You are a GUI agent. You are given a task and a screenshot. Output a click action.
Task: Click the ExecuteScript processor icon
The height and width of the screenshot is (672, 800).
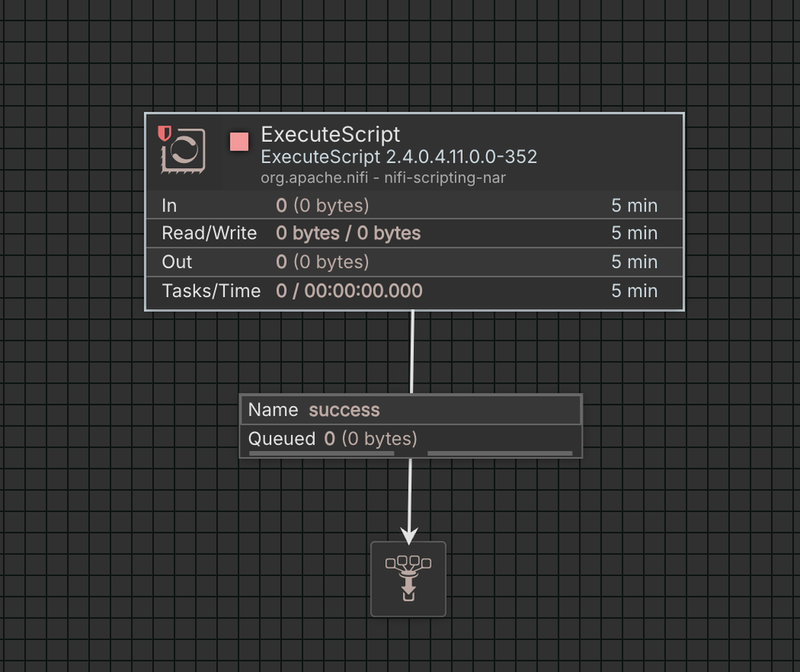click(x=183, y=151)
